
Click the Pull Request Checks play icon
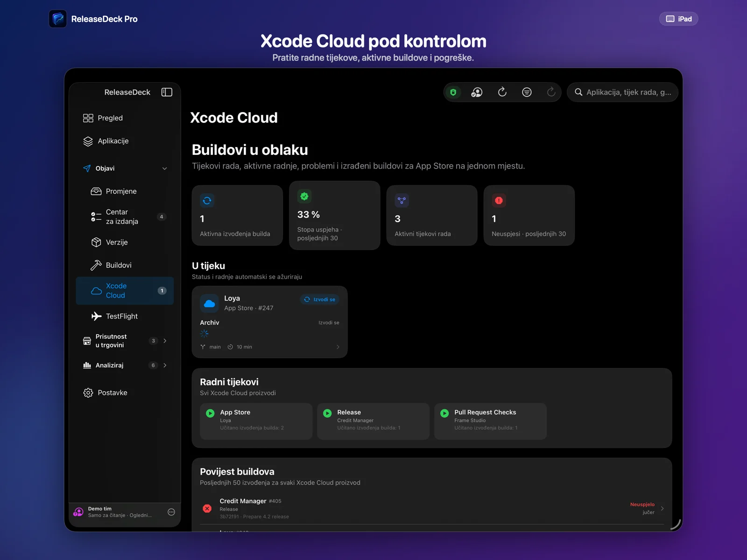[444, 413]
